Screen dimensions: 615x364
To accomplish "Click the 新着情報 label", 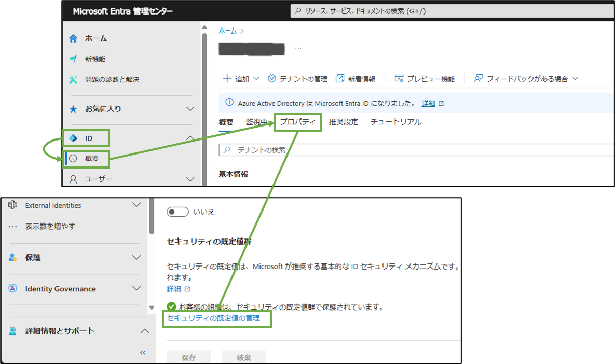I will coord(362,79).
